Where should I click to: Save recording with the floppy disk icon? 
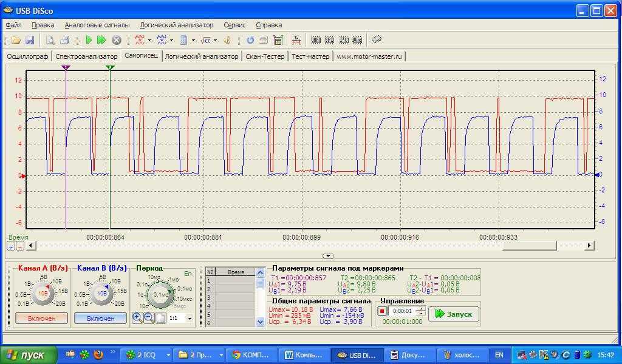coord(30,40)
